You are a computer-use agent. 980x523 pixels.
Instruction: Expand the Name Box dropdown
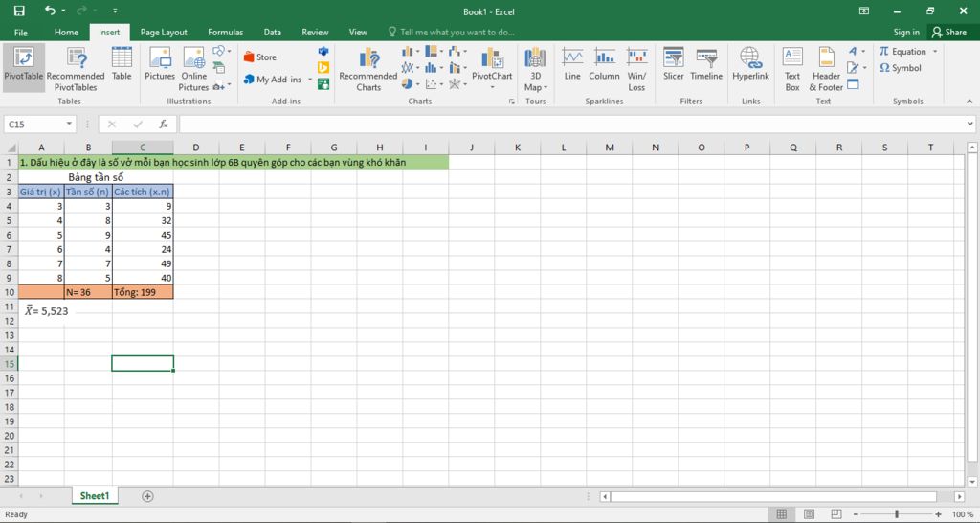tap(69, 124)
